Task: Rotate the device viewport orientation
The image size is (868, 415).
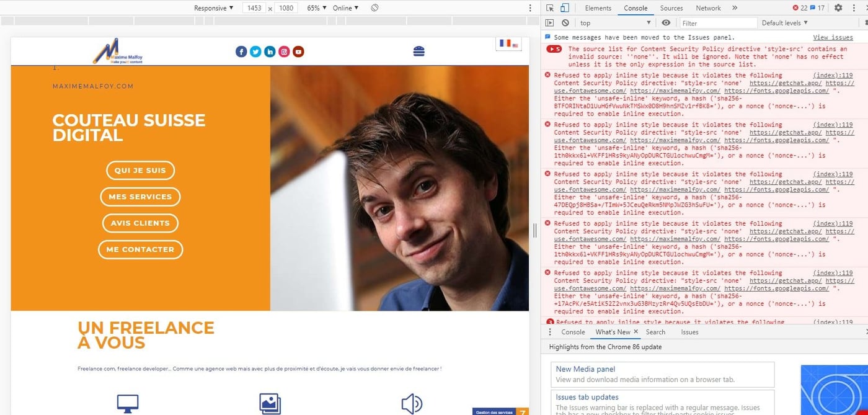Action: [x=374, y=7]
